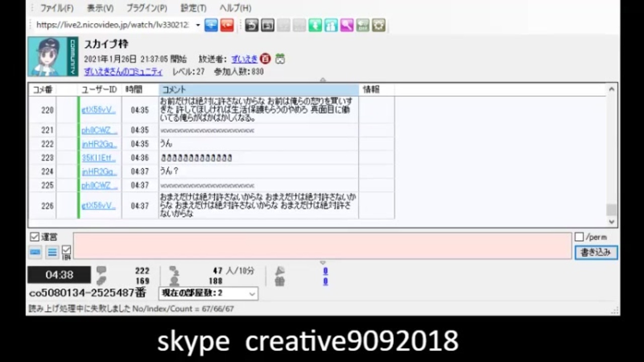The image size is (644, 362).
Task: Click the comment list scrollbar down arrow
Action: coord(611,221)
